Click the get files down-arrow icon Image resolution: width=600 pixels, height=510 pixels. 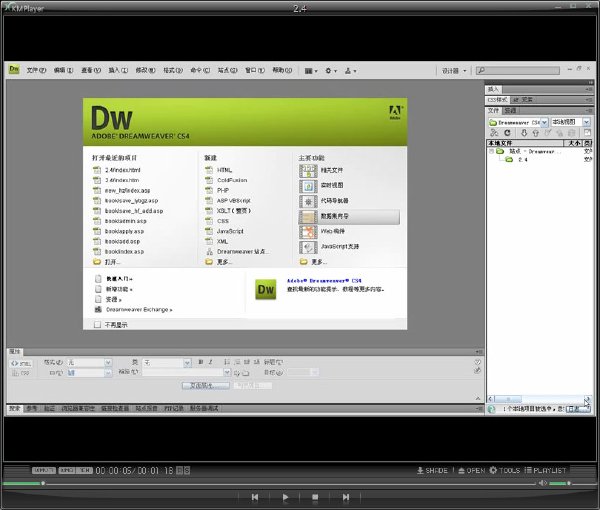(524, 133)
